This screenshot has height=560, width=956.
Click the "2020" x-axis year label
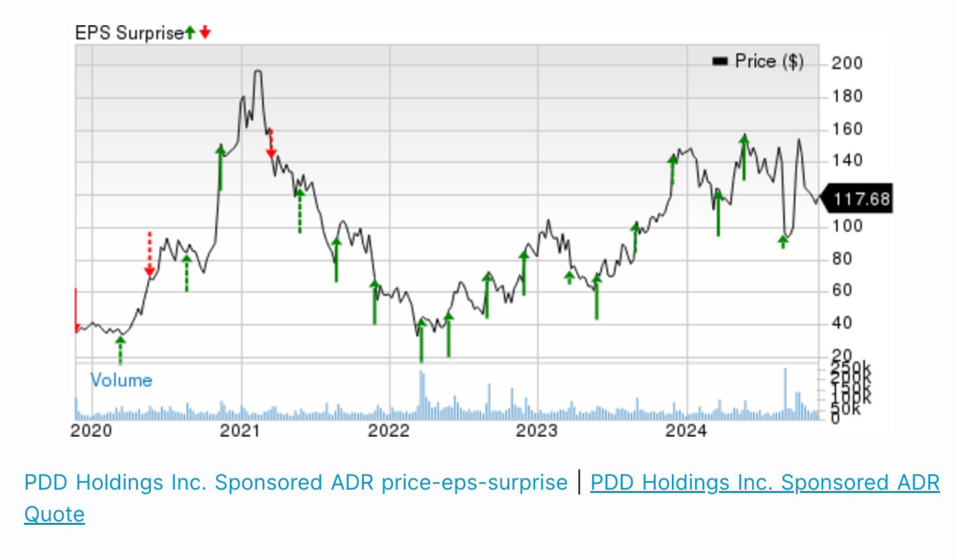pos(91,431)
